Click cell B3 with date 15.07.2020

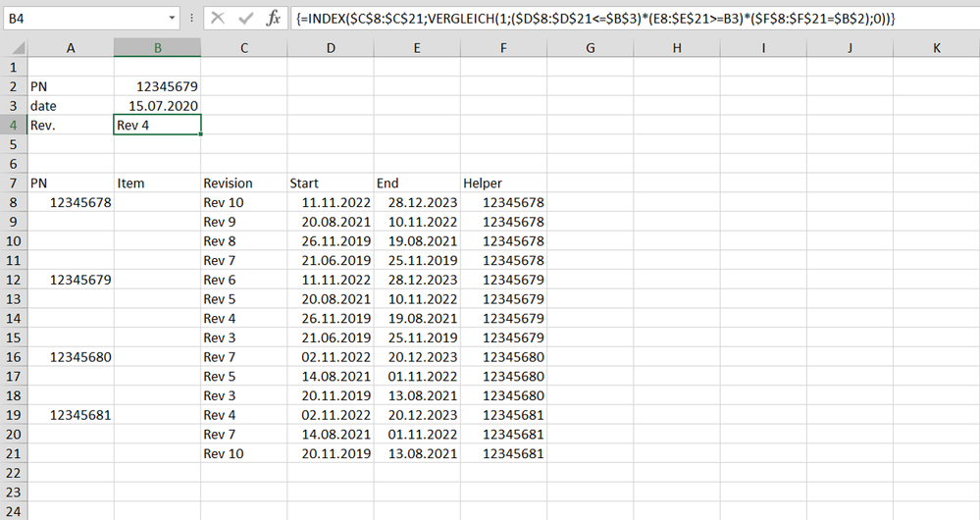[x=158, y=106]
